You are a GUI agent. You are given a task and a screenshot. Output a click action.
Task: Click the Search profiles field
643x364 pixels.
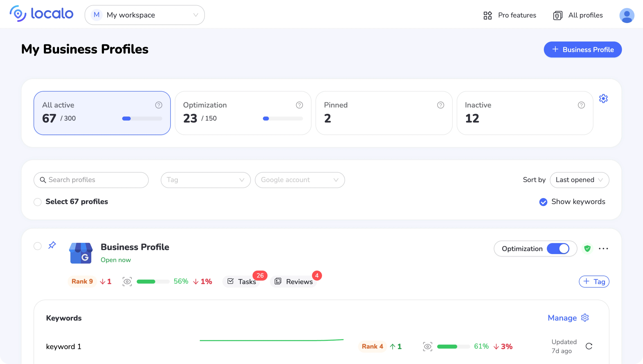tap(91, 180)
